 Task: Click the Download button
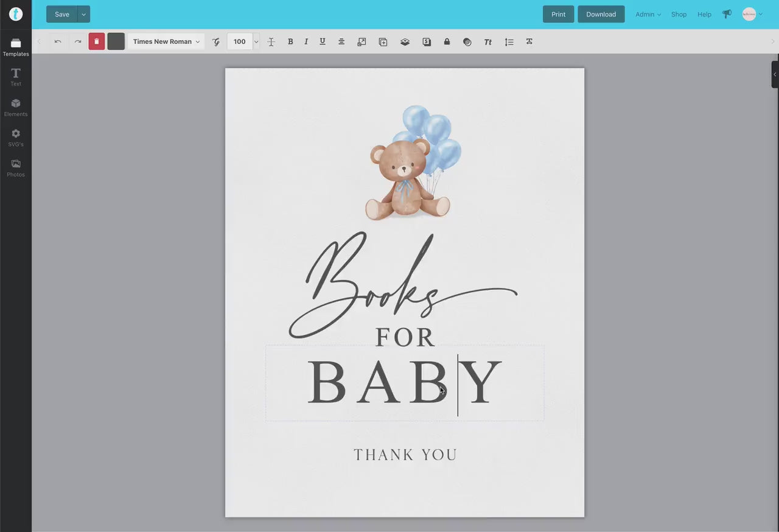click(601, 14)
